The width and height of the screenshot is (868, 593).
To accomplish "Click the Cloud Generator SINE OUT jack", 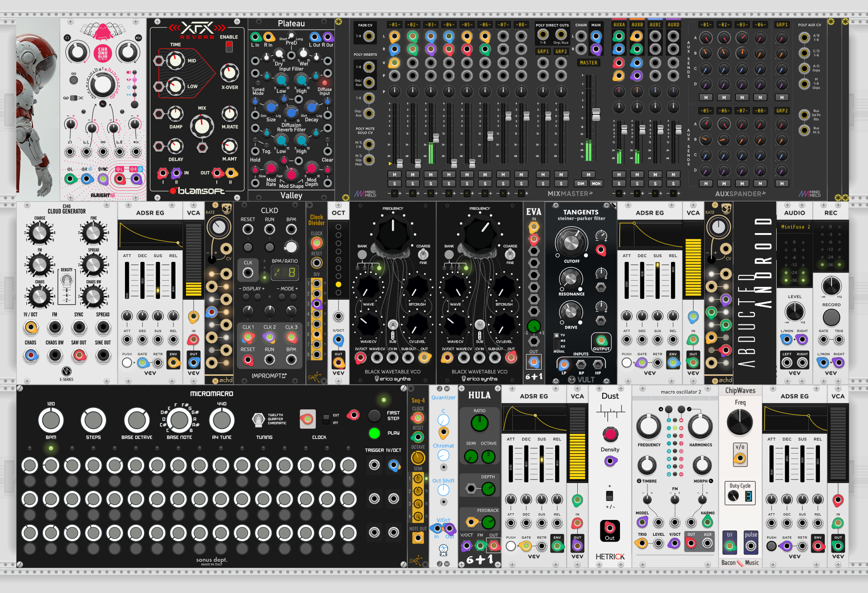I will (x=103, y=356).
